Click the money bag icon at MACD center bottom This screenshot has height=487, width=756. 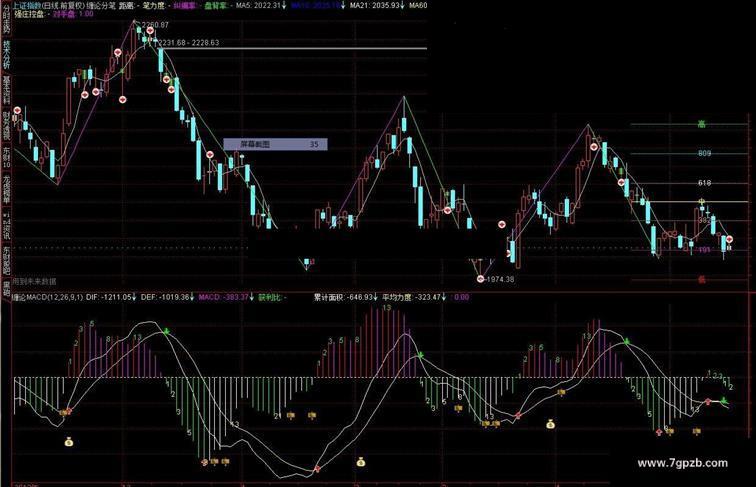click(361, 462)
